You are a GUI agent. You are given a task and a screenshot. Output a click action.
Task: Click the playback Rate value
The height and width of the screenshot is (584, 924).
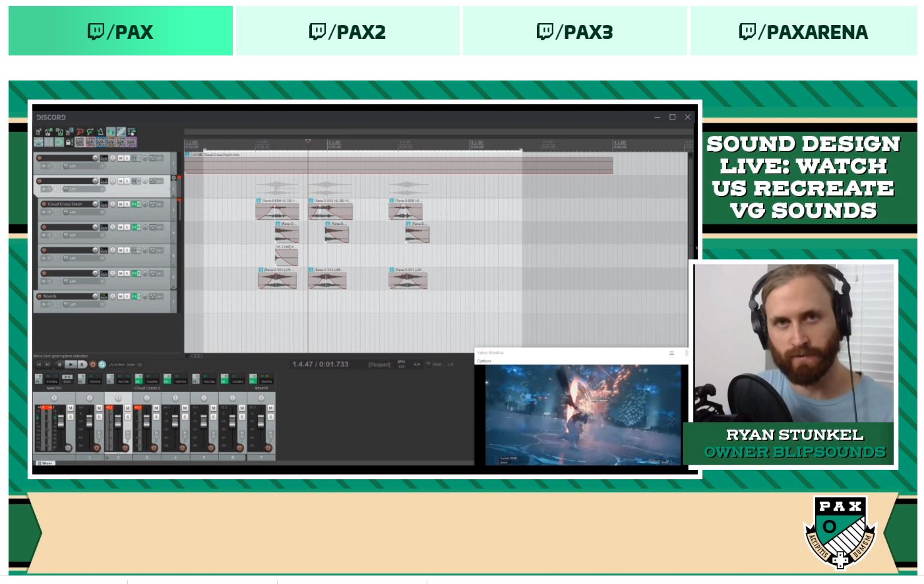click(450, 364)
